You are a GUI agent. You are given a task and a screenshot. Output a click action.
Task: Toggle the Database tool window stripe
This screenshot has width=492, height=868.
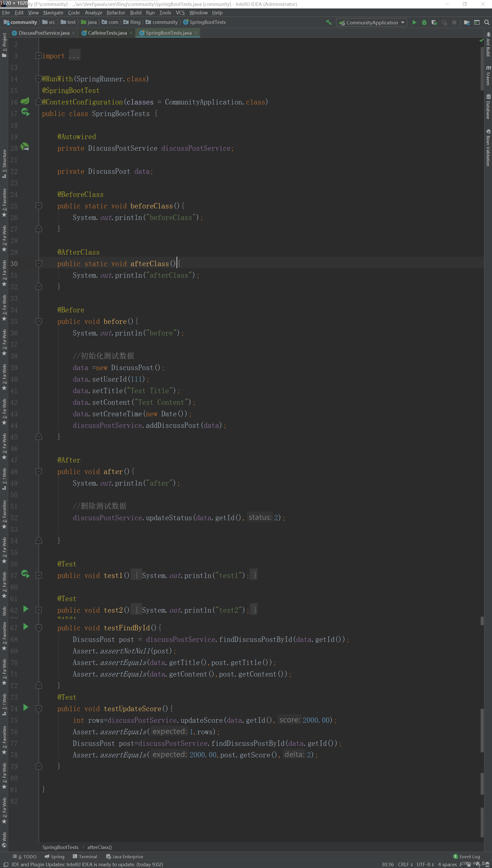tap(488, 107)
